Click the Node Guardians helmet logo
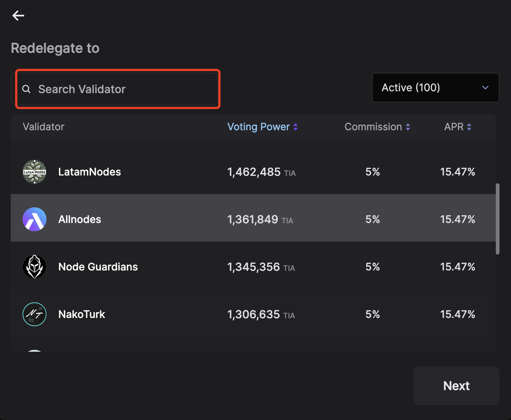 (x=34, y=267)
